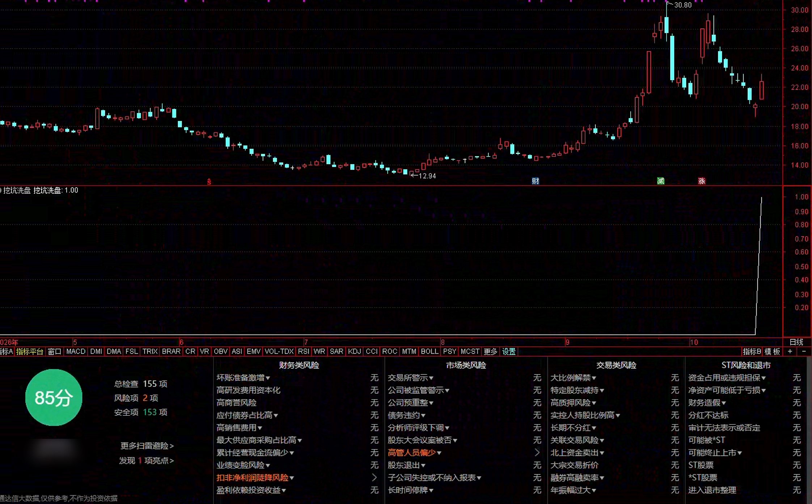Click the 窗口 button in indicator bar

[x=55, y=351]
